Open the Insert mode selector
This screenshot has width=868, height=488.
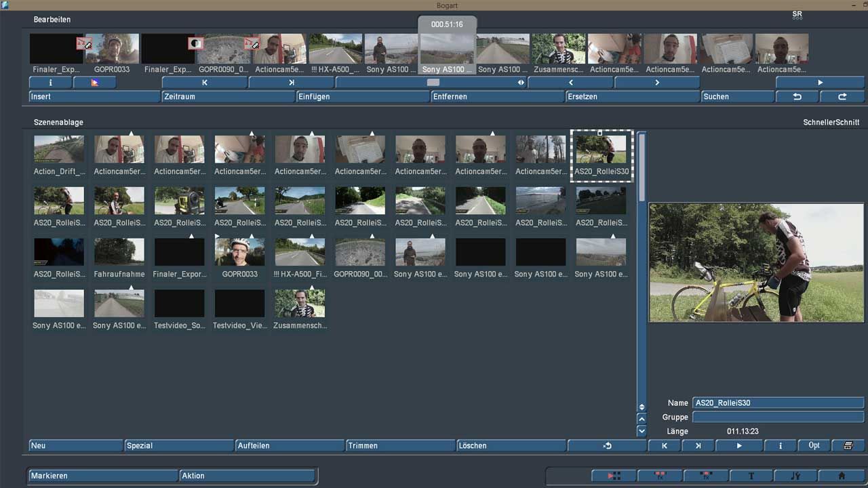[94, 97]
